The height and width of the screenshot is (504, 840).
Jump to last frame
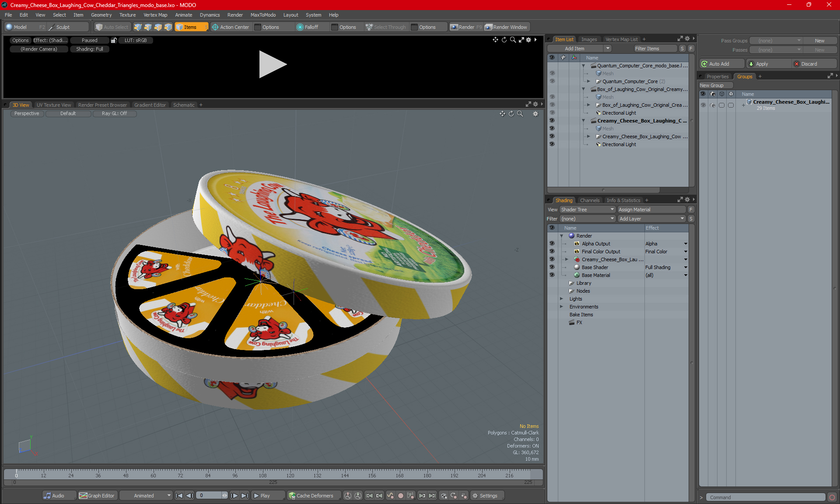pos(245,496)
